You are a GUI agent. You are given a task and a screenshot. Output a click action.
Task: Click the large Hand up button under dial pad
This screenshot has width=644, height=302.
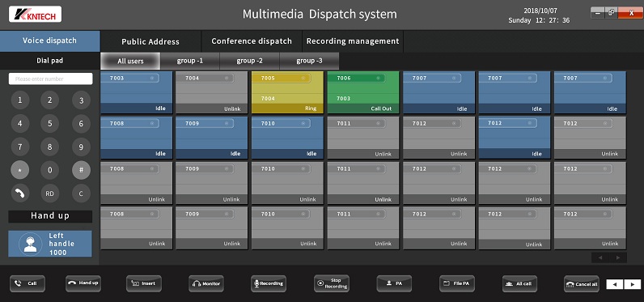(x=50, y=216)
